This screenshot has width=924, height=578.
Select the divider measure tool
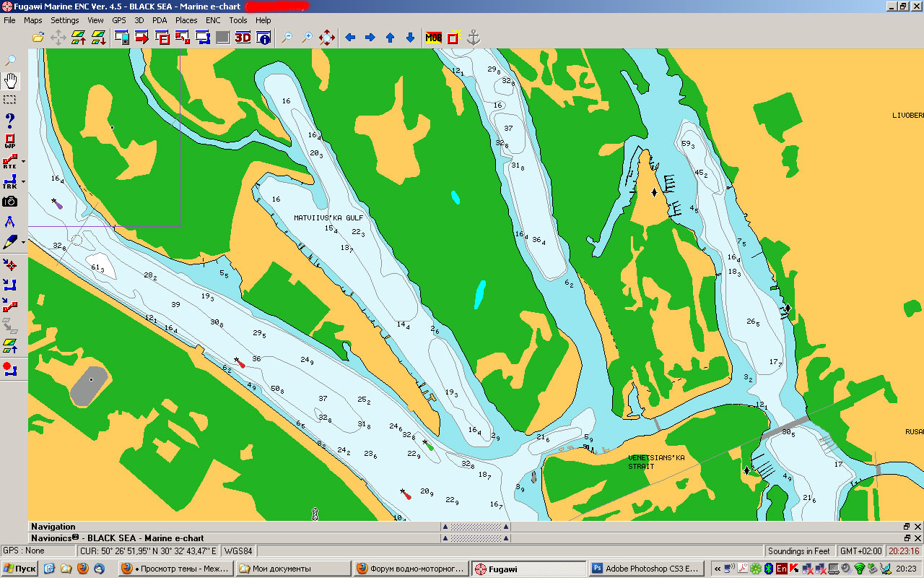click(10, 222)
